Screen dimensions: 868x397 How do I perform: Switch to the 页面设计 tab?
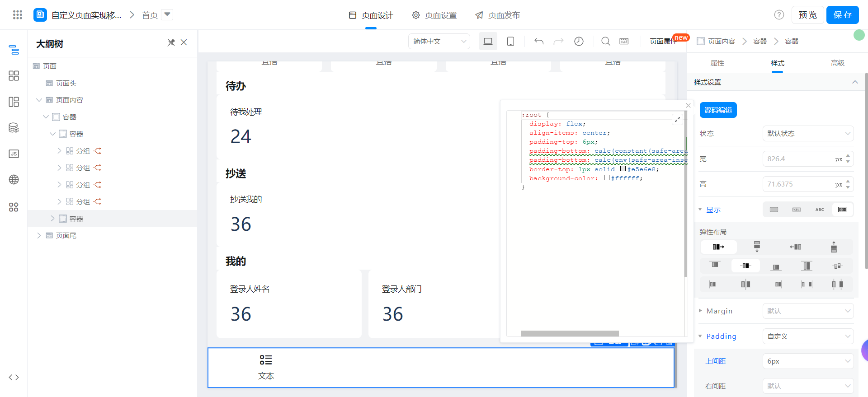point(371,15)
